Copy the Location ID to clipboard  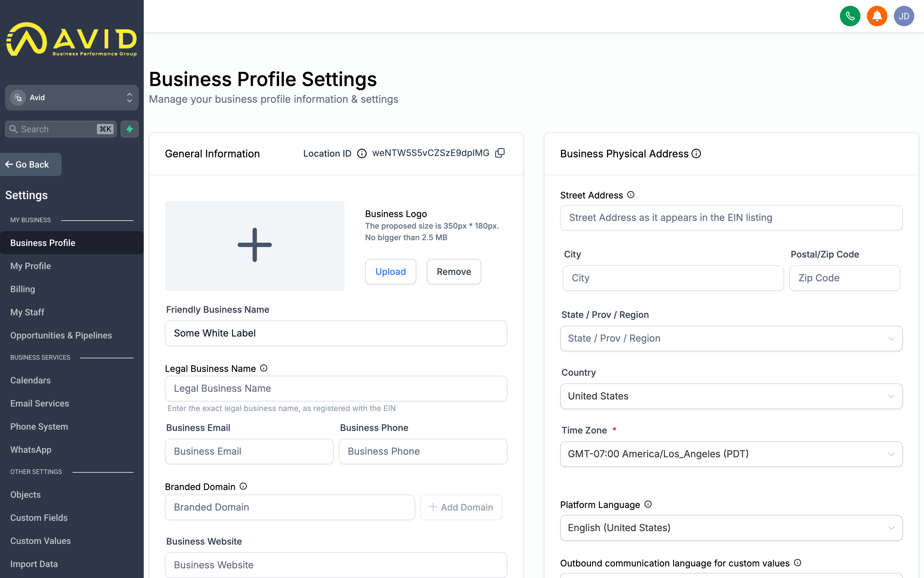500,153
